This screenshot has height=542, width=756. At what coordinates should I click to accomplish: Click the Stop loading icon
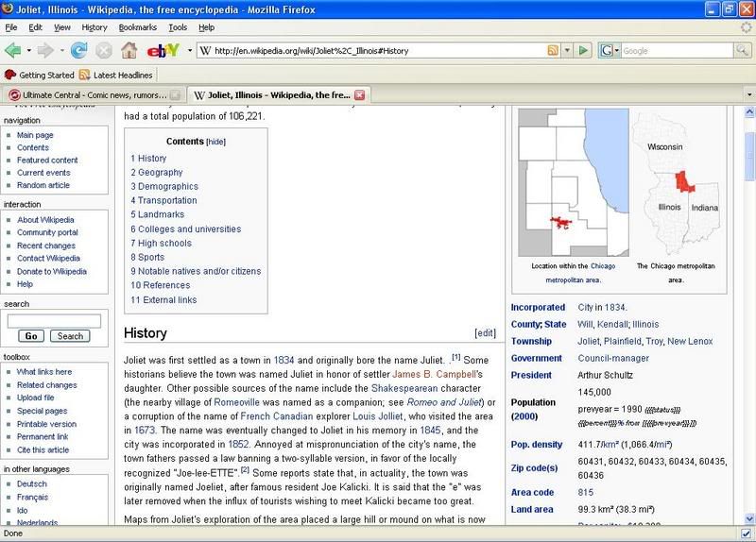click(x=103, y=50)
